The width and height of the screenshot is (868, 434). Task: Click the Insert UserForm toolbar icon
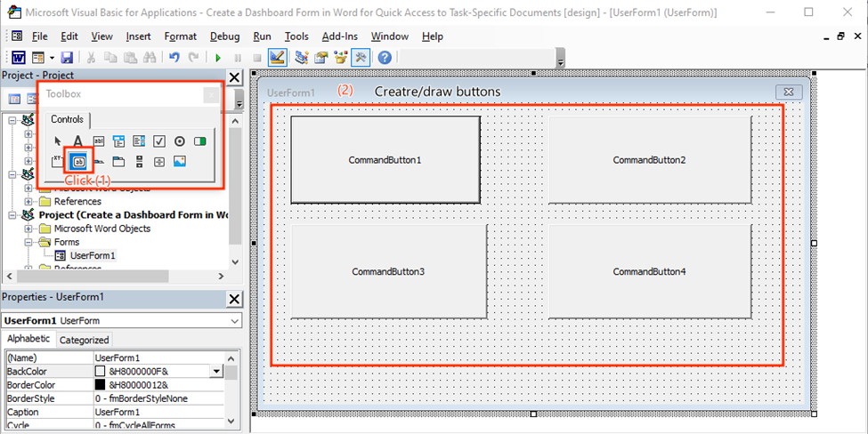(37, 58)
